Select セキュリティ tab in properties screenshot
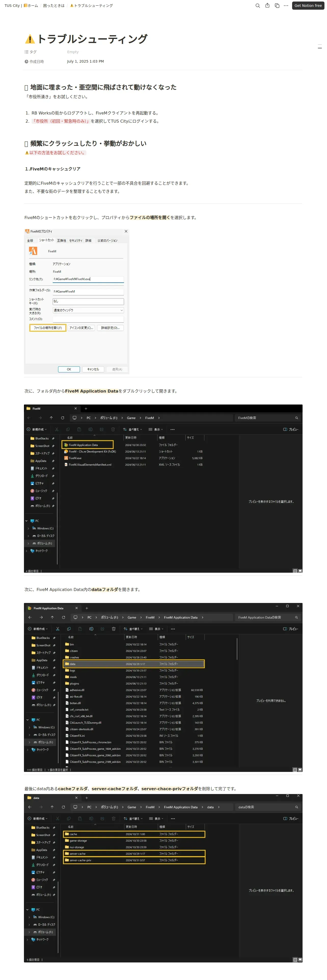This screenshot has height=980, width=327. (76, 240)
